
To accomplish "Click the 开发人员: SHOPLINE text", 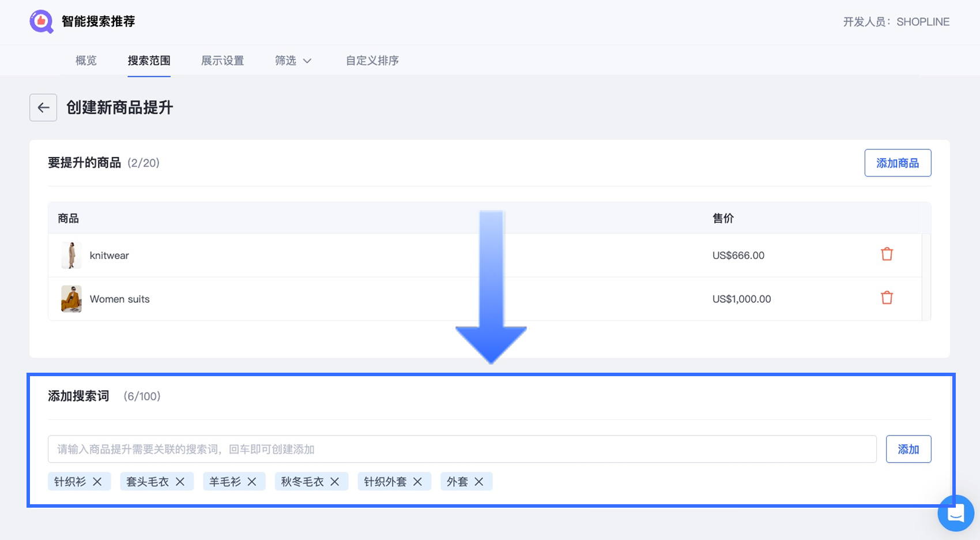I will [896, 22].
